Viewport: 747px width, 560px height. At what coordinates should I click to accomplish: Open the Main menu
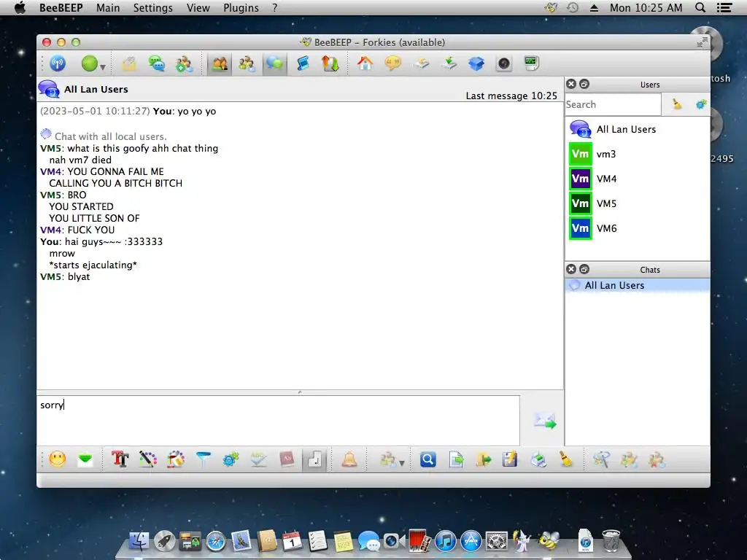[108, 7]
